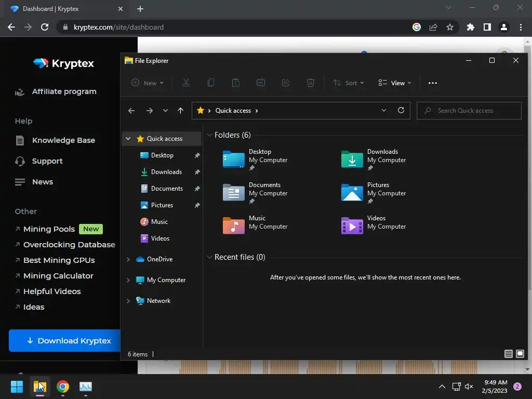532x399 pixels.
Task: Click the Share icon in File Explorer toolbar
Action: (x=286, y=83)
